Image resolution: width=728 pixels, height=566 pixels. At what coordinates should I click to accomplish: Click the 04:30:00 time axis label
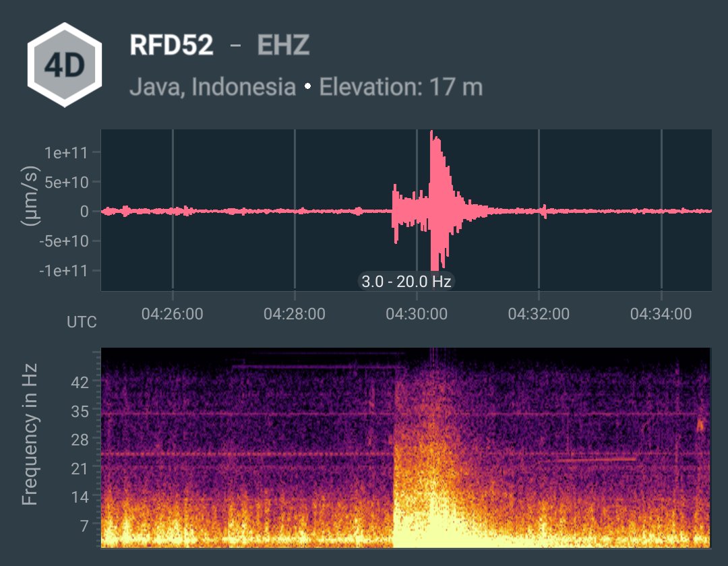[x=417, y=313]
